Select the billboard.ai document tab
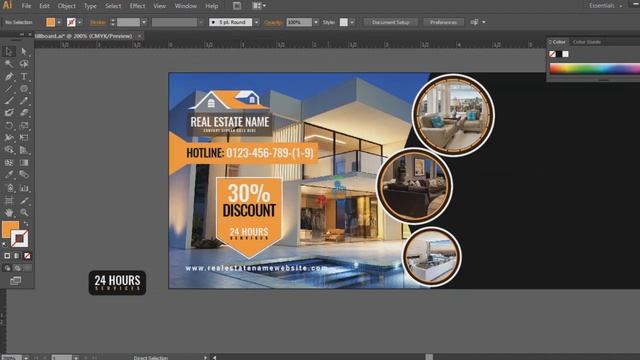640x360 pixels. click(83, 36)
